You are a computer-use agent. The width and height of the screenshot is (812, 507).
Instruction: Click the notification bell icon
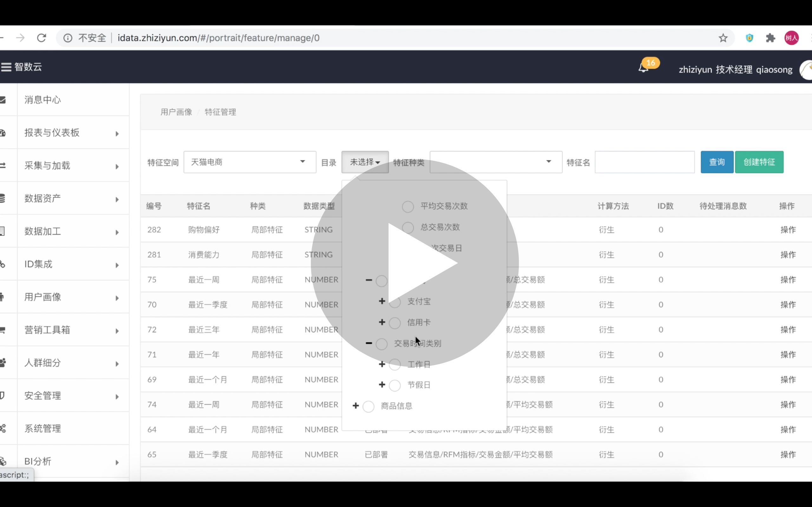tap(643, 68)
